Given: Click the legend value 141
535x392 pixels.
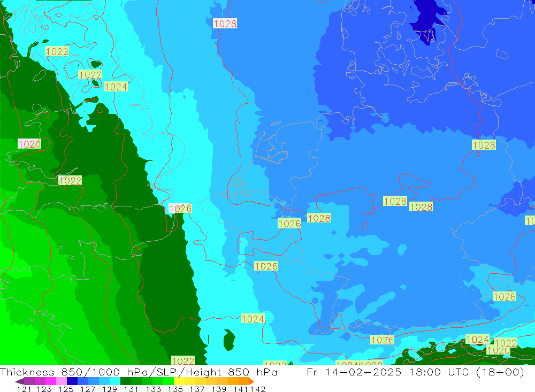Looking at the screenshot, I should pos(240,389).
